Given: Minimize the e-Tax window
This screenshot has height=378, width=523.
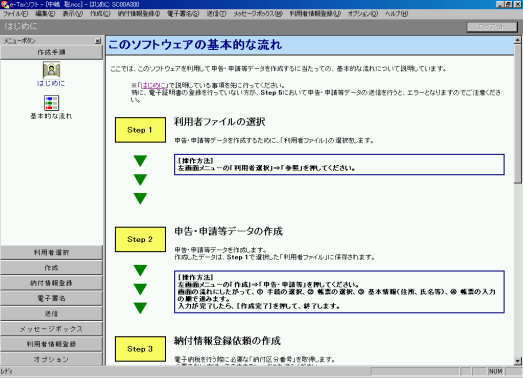Looking at the screenshot, I should tap(499, 4).
